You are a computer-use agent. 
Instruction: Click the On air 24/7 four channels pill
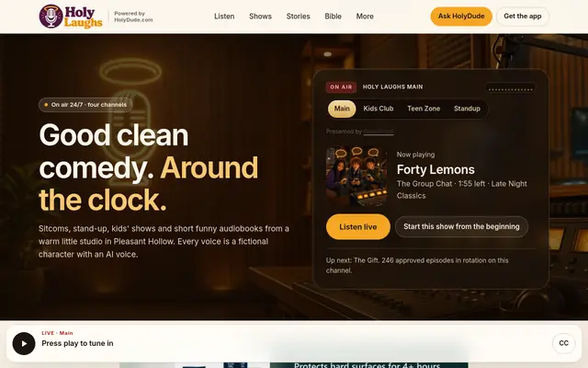point(85,105)
